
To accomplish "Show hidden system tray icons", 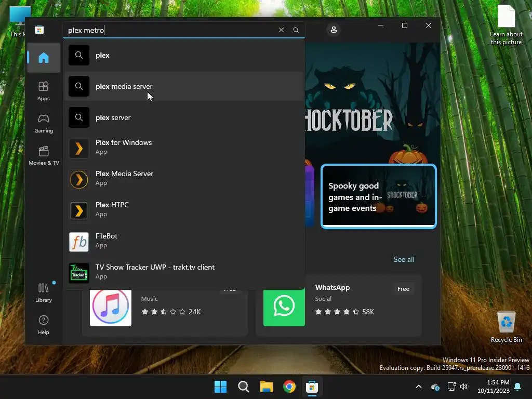I will click(419, 387).
